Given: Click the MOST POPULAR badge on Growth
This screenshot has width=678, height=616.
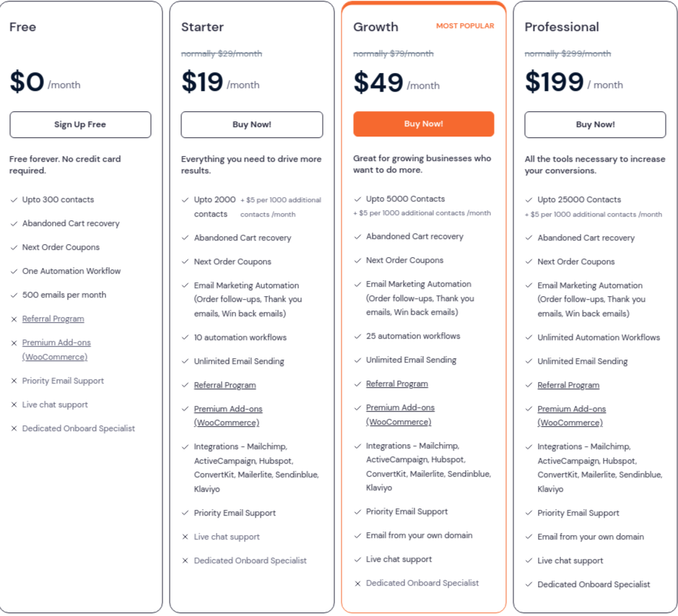Looking at the screenshot, I should click(465, 26).
